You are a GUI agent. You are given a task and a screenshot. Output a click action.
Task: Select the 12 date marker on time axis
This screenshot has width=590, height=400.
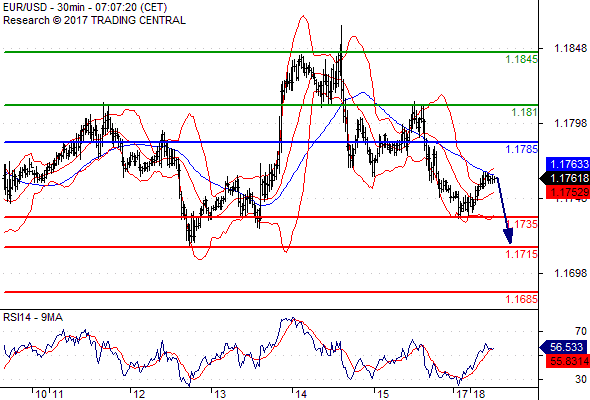click(x=139, y=394)
